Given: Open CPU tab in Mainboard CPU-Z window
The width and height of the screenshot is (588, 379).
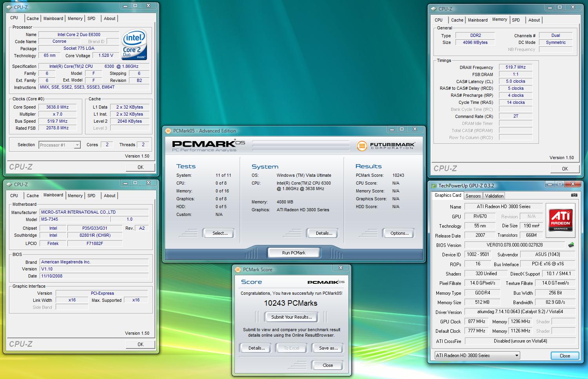Looking at the screenshot, I should [x=14, y=196].
